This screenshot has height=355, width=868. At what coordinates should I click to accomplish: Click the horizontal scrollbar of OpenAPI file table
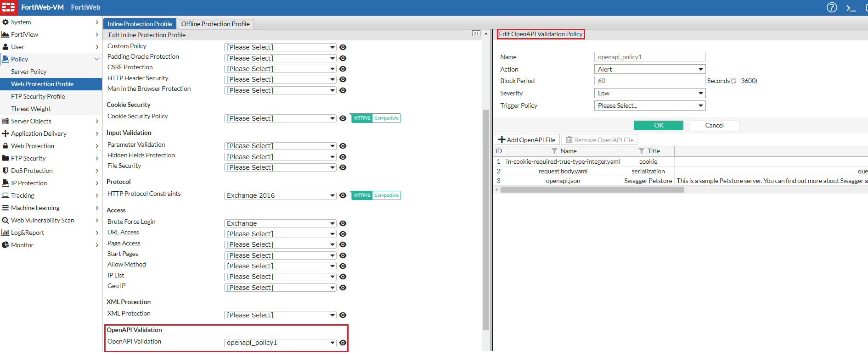click(592, 189)
